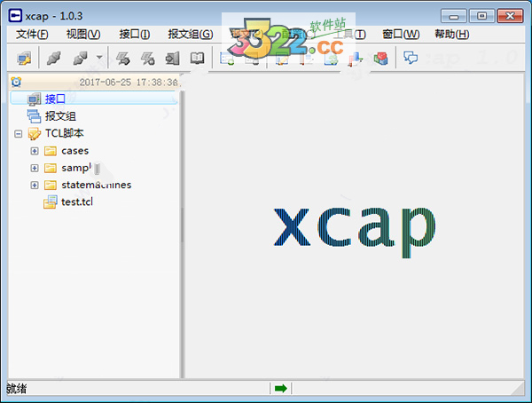
Task: Collapse the TCL脚本 node
Action: [x=19, y=133]
